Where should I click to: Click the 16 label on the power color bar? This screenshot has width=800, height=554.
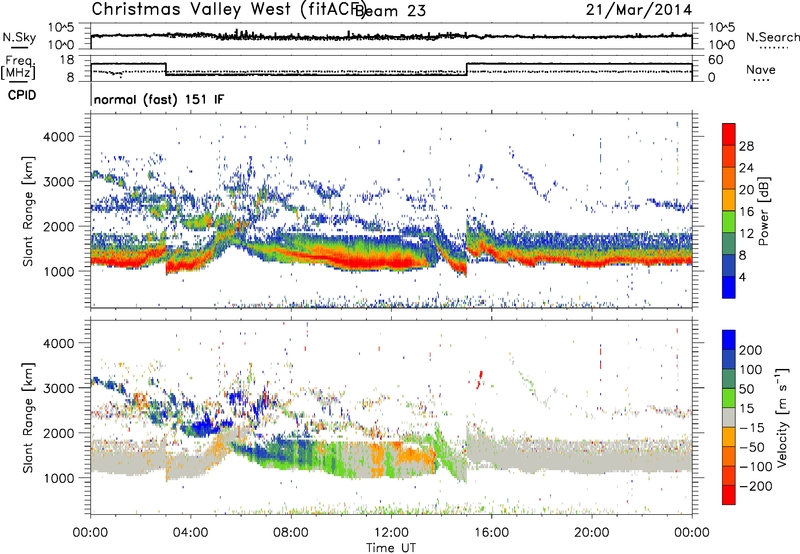[x=746, y=212]
